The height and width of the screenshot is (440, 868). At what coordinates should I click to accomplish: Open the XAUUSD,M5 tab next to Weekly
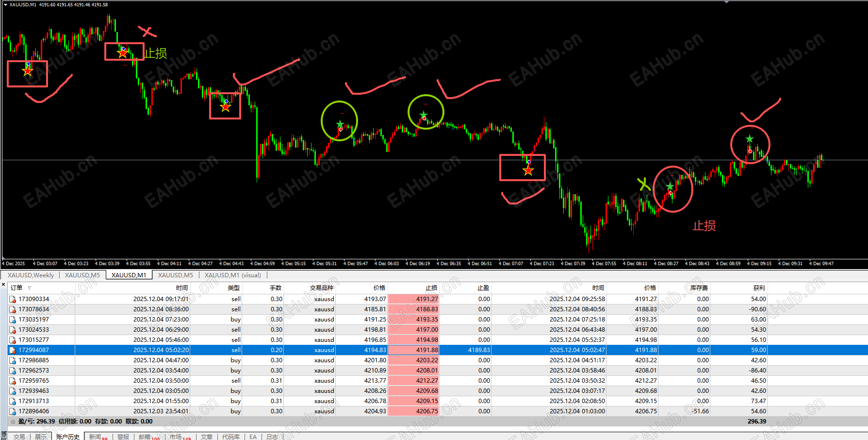point(82,275)
